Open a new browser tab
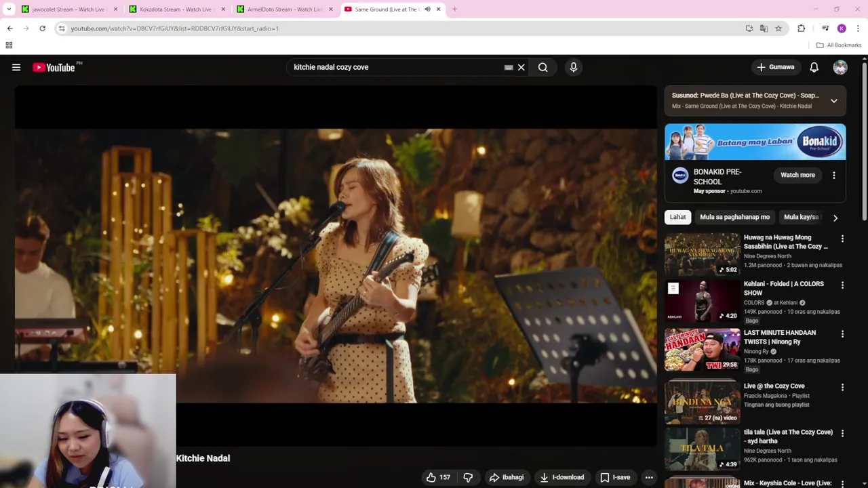Image resolution: width=868 pixels, height=488 pixels. click(454, 9)
